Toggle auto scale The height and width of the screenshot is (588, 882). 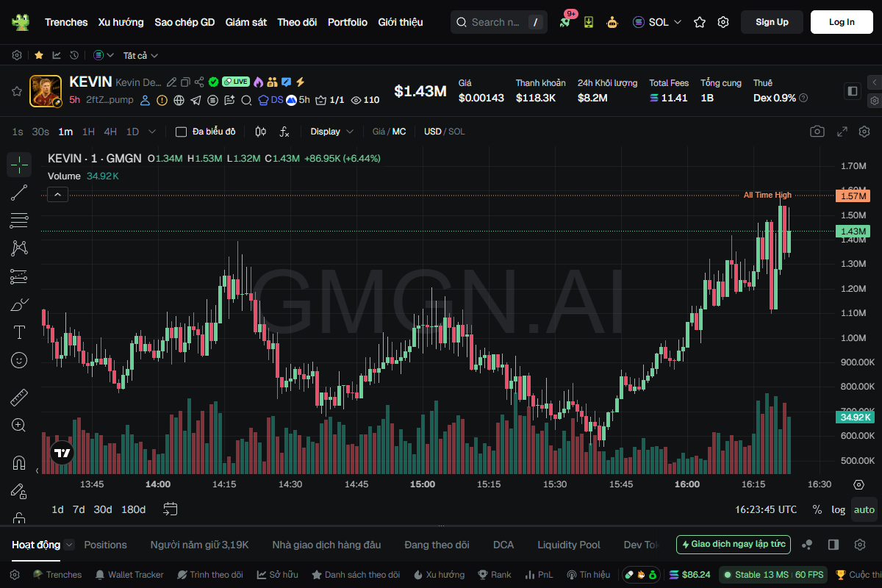(x=864, y=509)
